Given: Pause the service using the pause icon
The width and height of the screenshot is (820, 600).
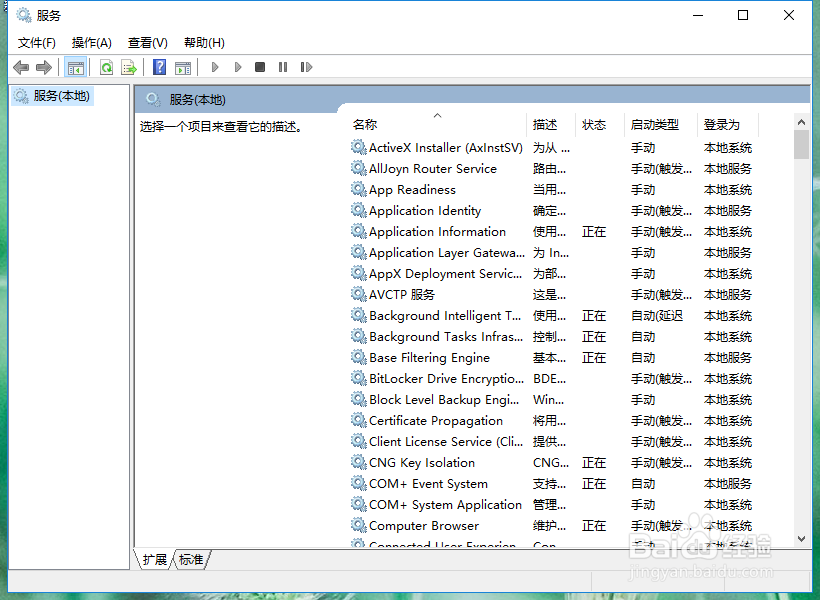Looking at the screenshot, I should (x=282, y=67).
